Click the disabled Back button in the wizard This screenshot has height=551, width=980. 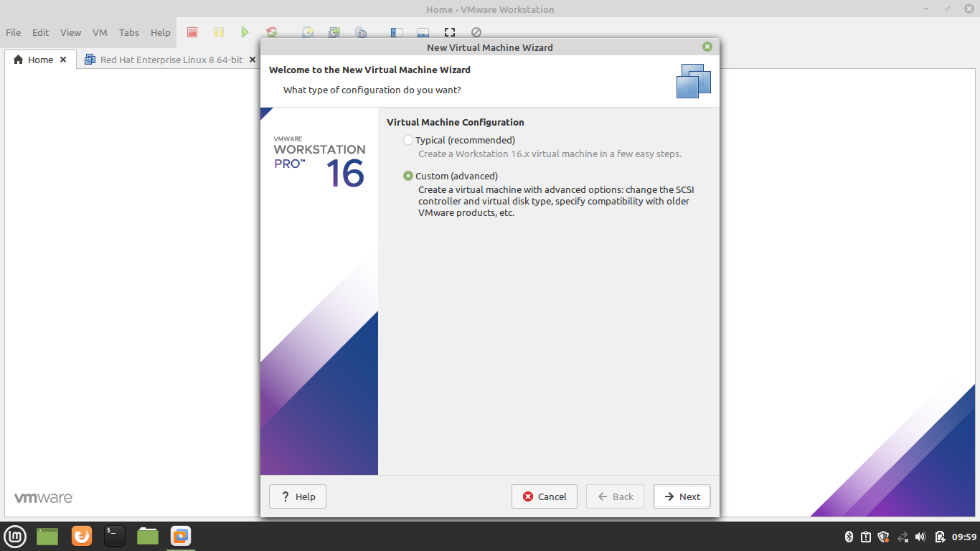point(616,496)
